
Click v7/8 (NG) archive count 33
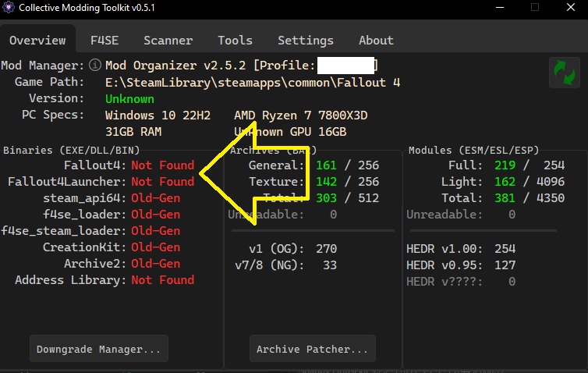point(330,265)
